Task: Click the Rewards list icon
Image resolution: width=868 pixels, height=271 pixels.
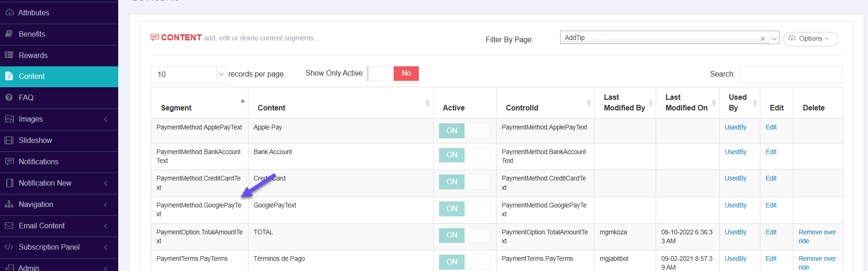Action: (x=9, y=55)
